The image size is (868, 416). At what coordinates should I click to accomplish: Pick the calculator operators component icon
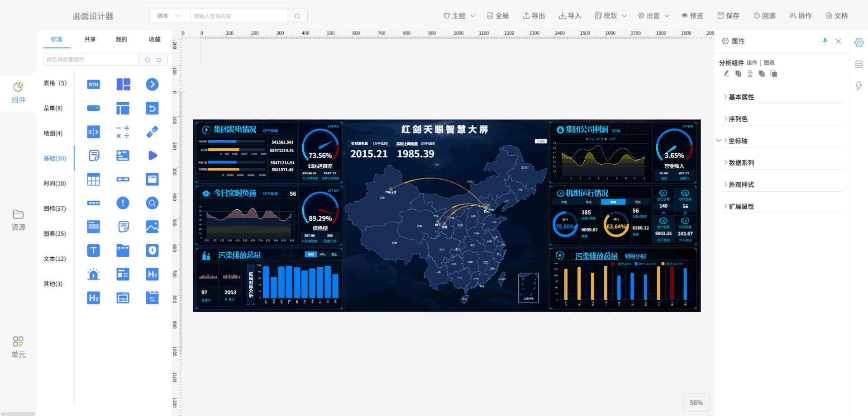[123, 132]
